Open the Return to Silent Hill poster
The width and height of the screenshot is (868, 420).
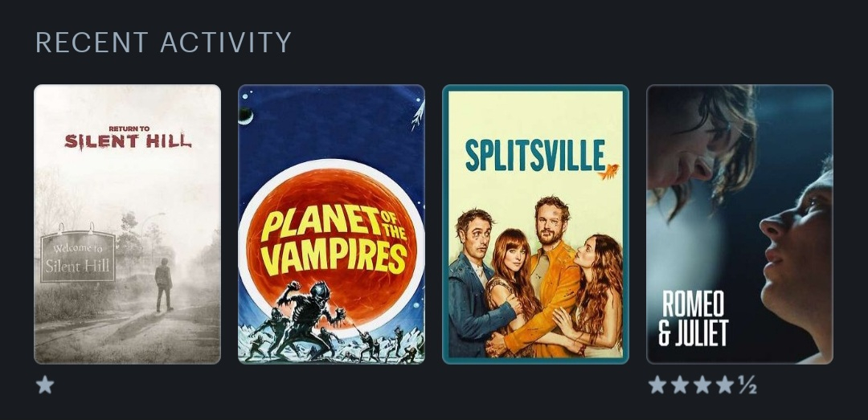(x=127, y=224)
